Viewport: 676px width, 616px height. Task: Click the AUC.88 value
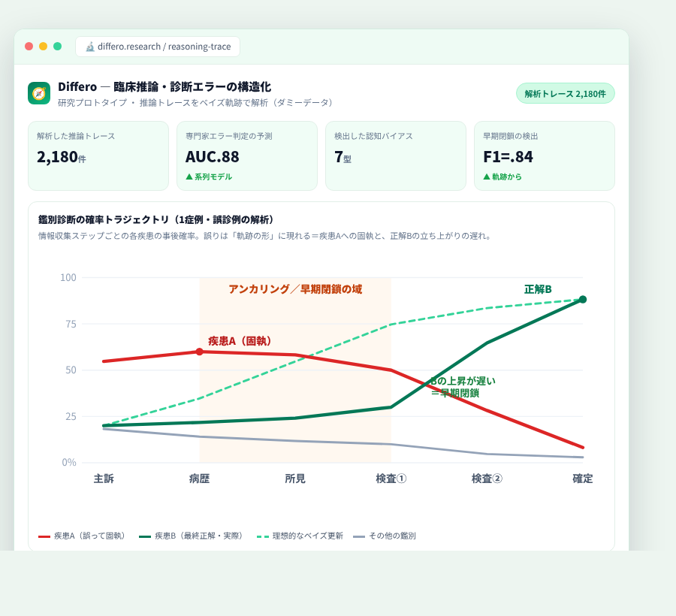point(212,157)
